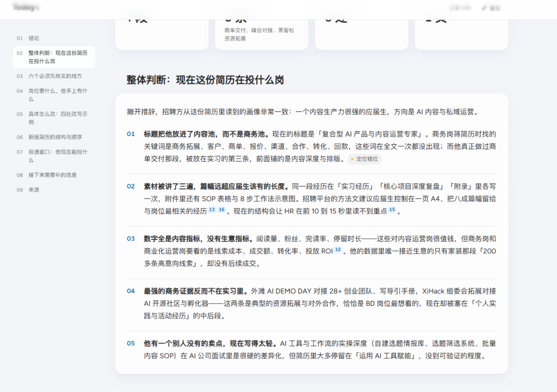This screenshot has height=392, width=557.
Task: Jump to 接下来需要补的信息
Action: coord(54,175)
